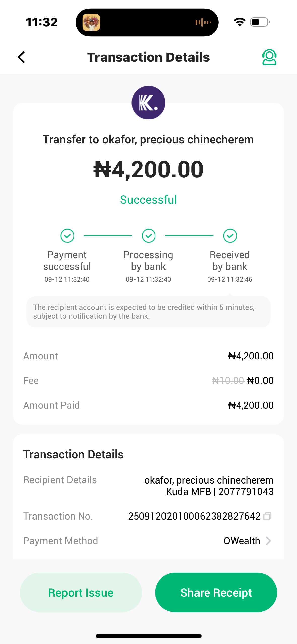The width and height of the screenshot is (297, 644).
Task: Tap the crossed-out ₦10.00 fee
Action: tap(228, 380)
